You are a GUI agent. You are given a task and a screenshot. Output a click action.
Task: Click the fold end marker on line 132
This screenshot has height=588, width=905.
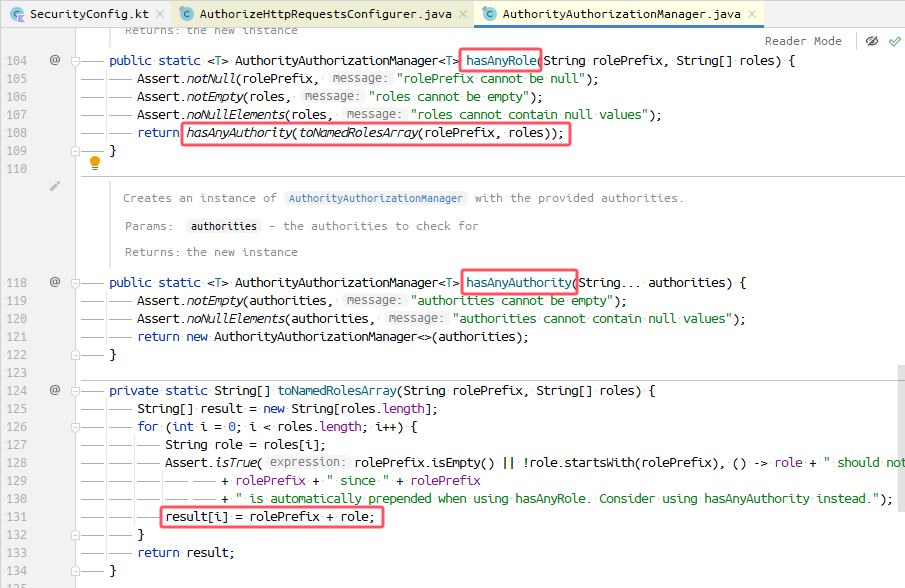(x=75, y=535)
